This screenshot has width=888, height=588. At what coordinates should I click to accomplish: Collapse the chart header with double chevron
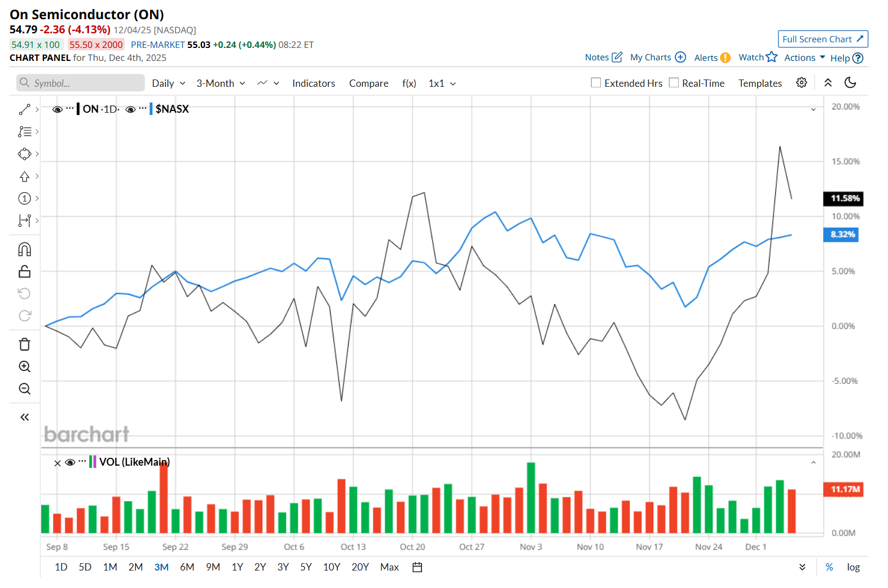pyautogui.click(x=828, y=83)
